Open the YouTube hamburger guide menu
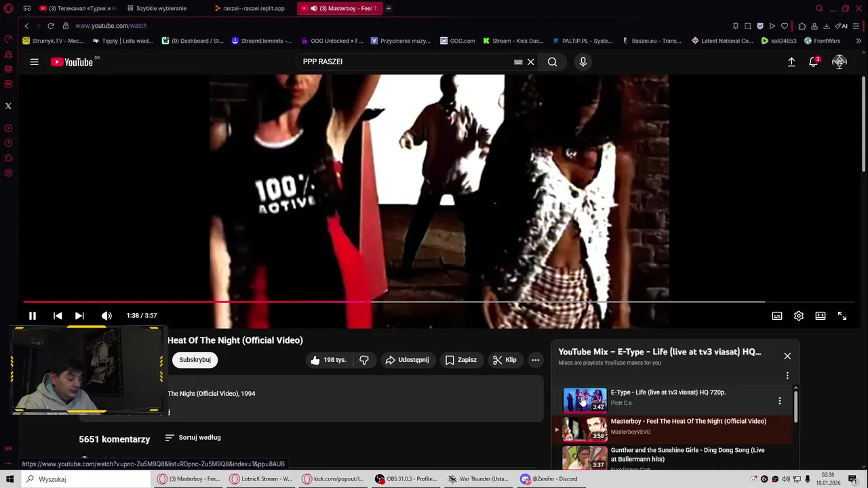868x488 pixels. coord(34,62)
